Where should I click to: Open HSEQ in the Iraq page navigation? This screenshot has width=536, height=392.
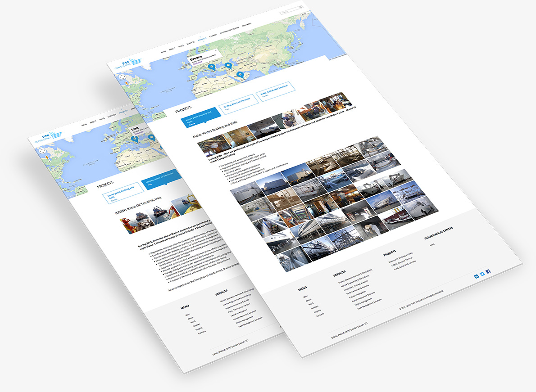(x=102, y=119)
